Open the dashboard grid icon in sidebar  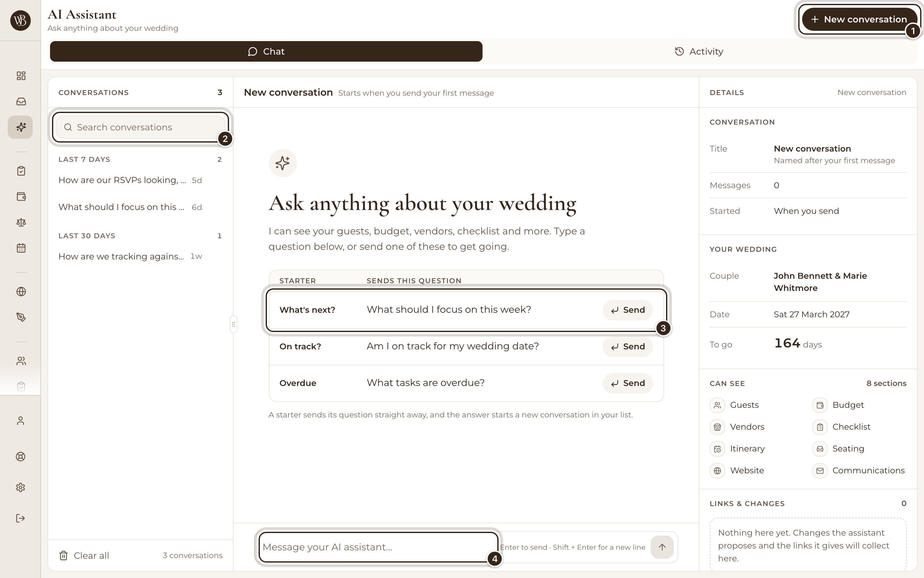[x=21, y=76]
